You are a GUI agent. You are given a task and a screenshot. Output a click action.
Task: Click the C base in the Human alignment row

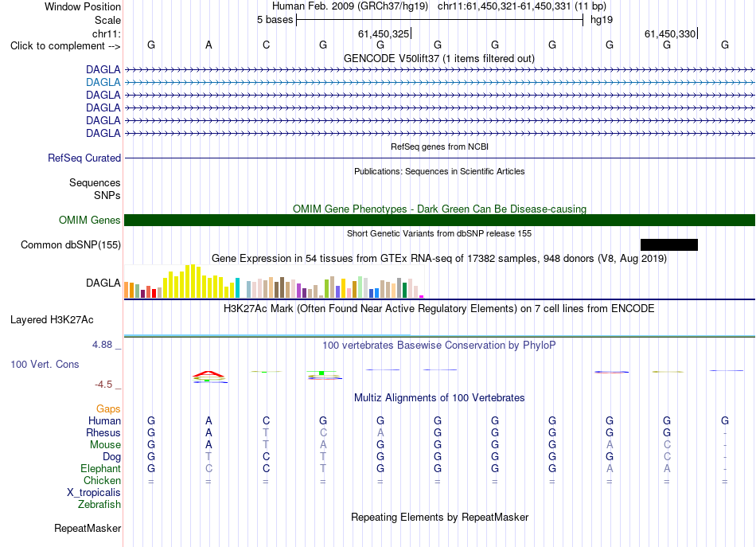(266, 420)
